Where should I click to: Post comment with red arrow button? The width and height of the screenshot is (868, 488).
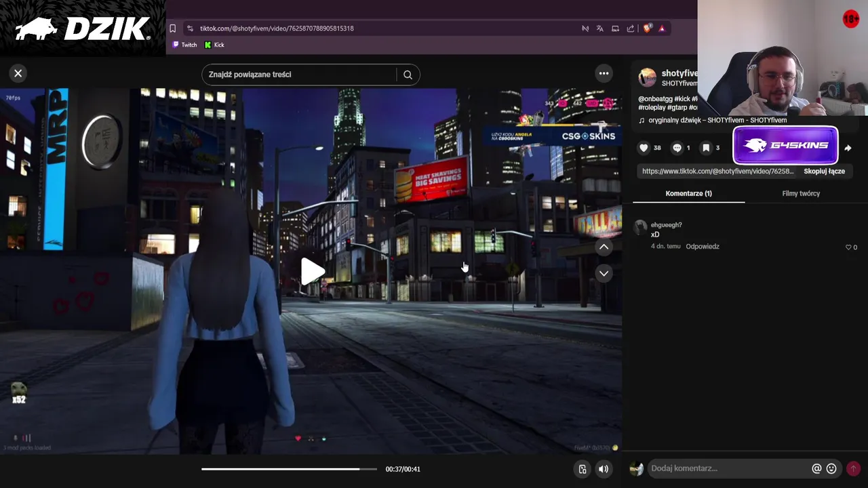pyautogui.click(x=853, y=468)
